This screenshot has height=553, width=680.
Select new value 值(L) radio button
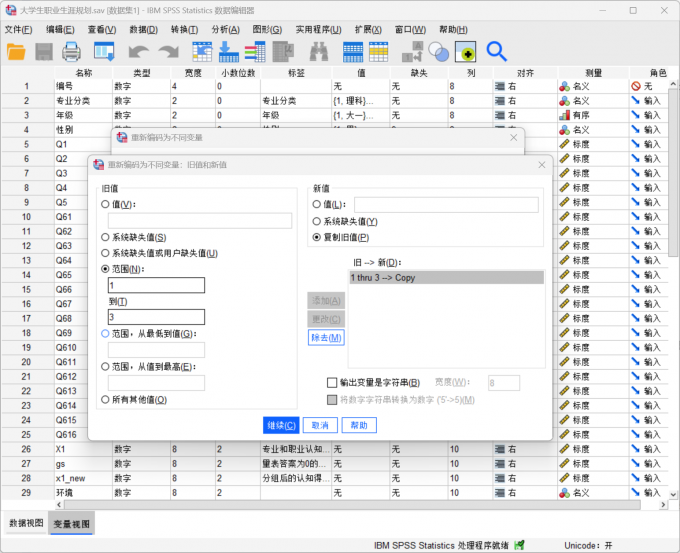pyautogui.click(x=317, y=204)
